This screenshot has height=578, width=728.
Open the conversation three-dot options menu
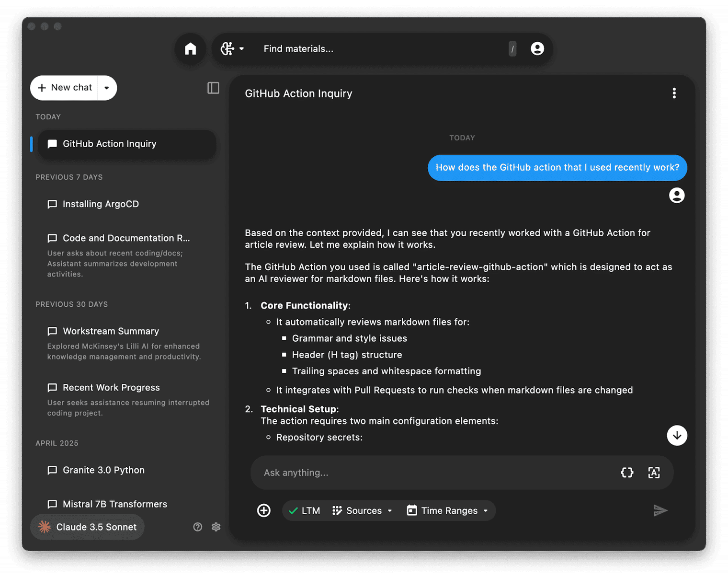pyautogui.click(x=674, y=93)
